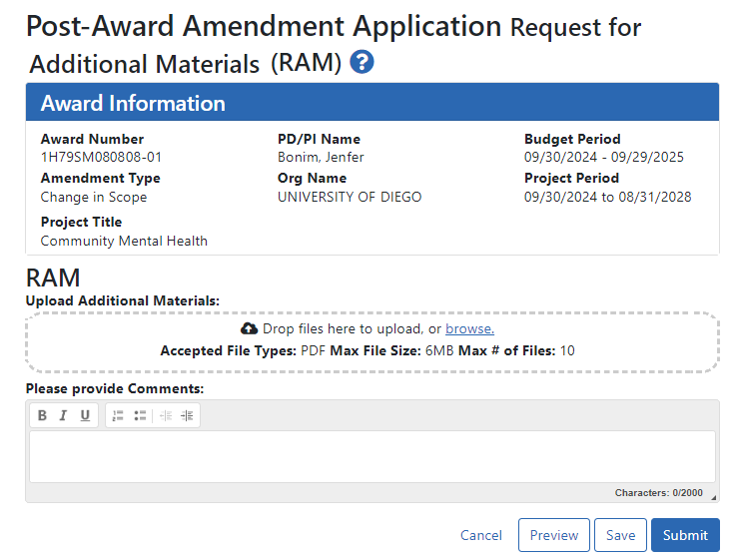Image resolution: width=734 pixels, height=560 pixels.
Task: Toggle underline formatting in comments editor
Action: coord(85,415)
